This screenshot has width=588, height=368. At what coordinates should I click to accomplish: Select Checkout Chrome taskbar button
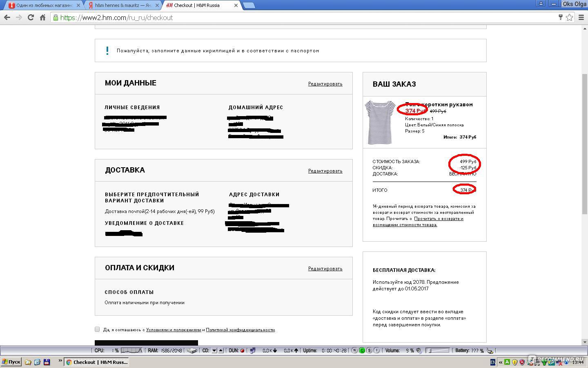(x=97, y=362)
